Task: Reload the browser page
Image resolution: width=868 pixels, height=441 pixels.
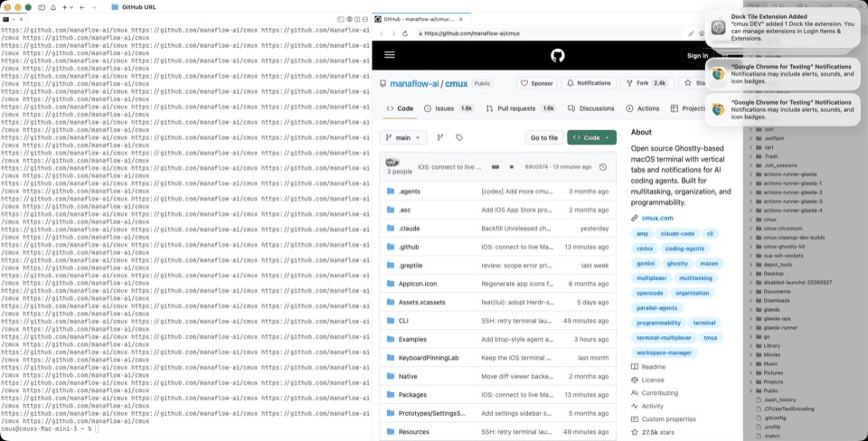Action: coord(405,33)
